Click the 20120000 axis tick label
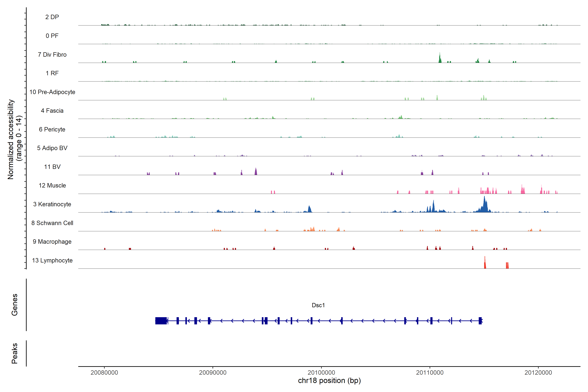The image size is (588, 392). (x=538, y=373)
